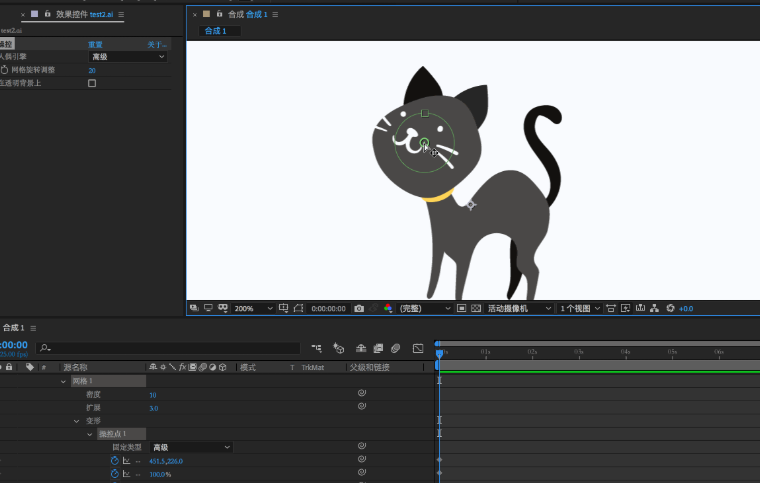The width and height of the screenshot is (760, 483).
Task: Collapse the 操控点 1 group
Action: tap(89, 434)
